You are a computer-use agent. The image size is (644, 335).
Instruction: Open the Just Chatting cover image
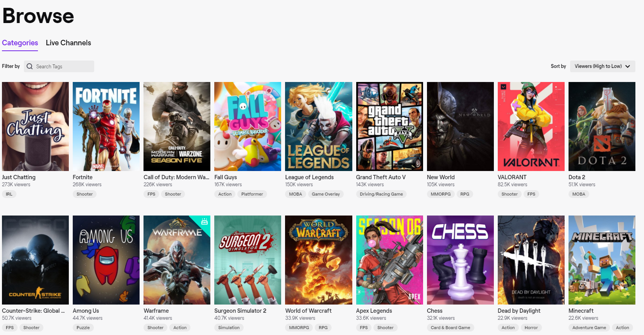pos(35,127)
